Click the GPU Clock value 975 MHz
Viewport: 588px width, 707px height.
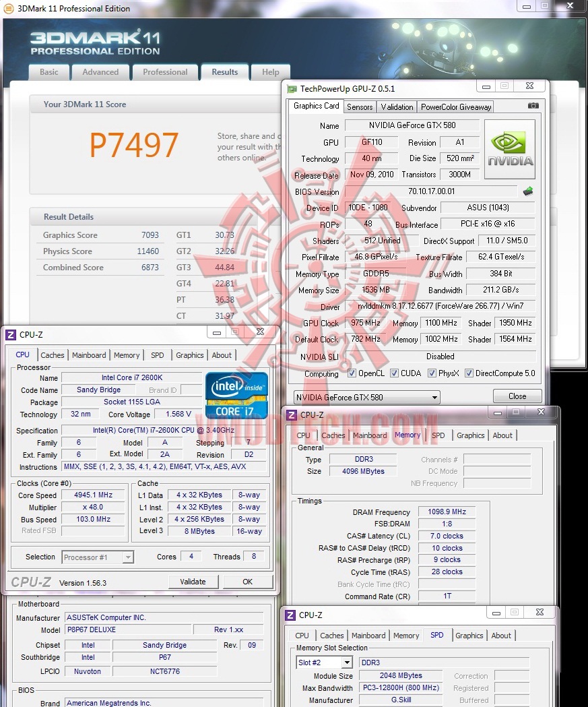tap(366, 323)
